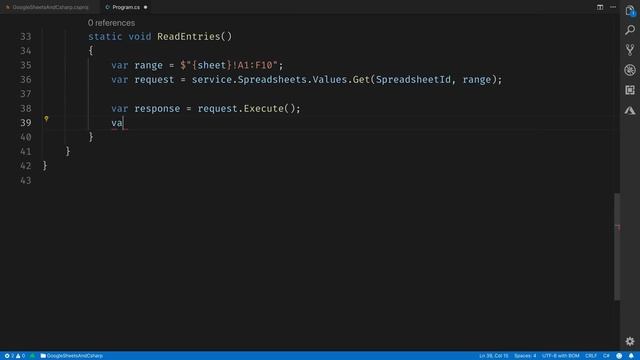Change the CRLF line ending setting
The width and height of the screenshot is (640, 360).
[591, 356]
